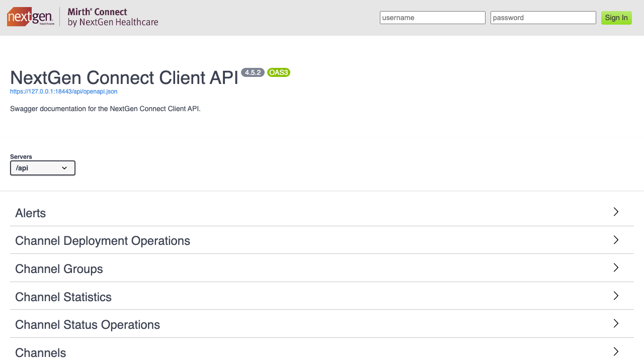Click the Channel Statistics title
Viewport: 644px width, 362px height.
tap(63, 297)
